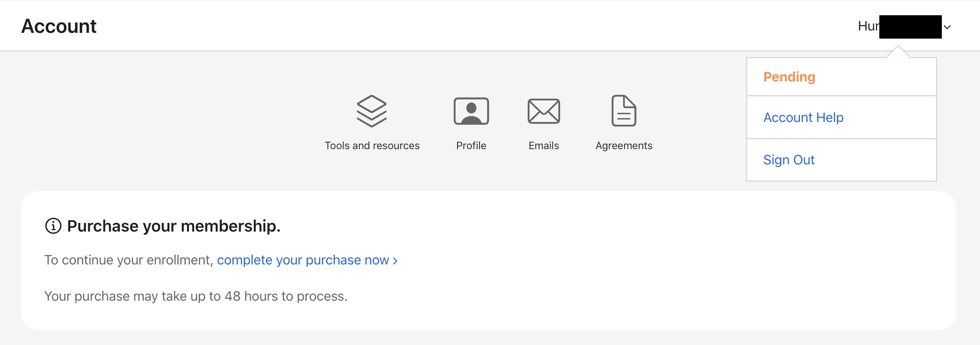
Task: Choose Sign Out in the dropdown menu
Action: pyautogui.click(x=789, y=160)
